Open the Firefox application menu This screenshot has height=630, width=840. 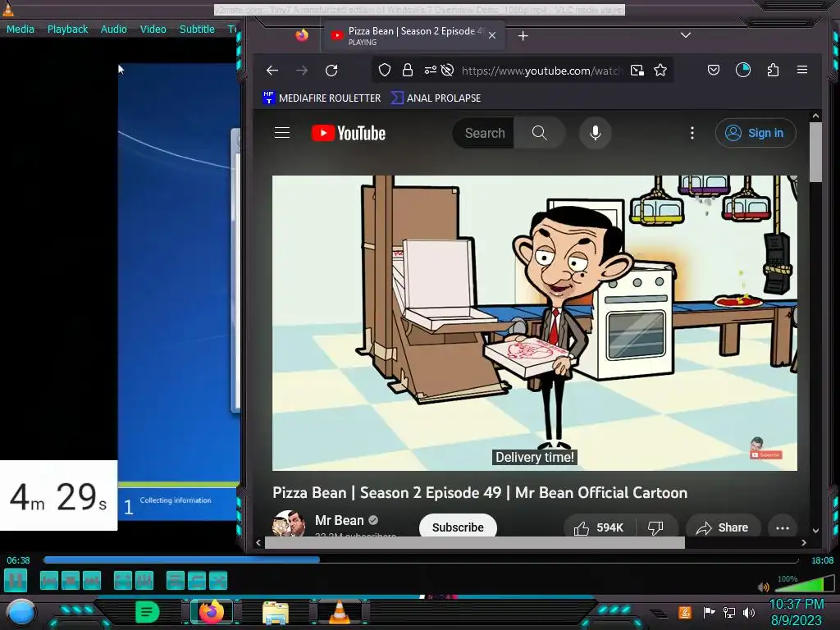tap(802, 70)
